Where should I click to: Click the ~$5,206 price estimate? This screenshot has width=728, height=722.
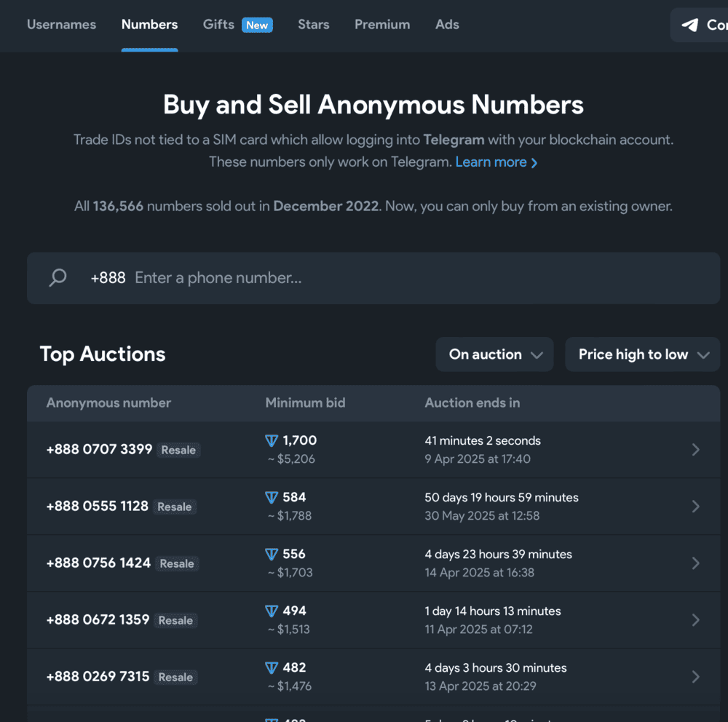coord(291,459)
